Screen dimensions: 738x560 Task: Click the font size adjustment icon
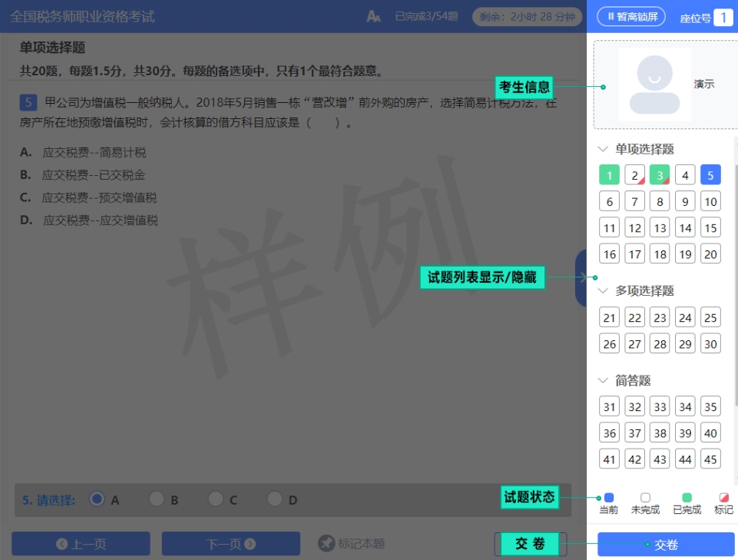[373, 16]
